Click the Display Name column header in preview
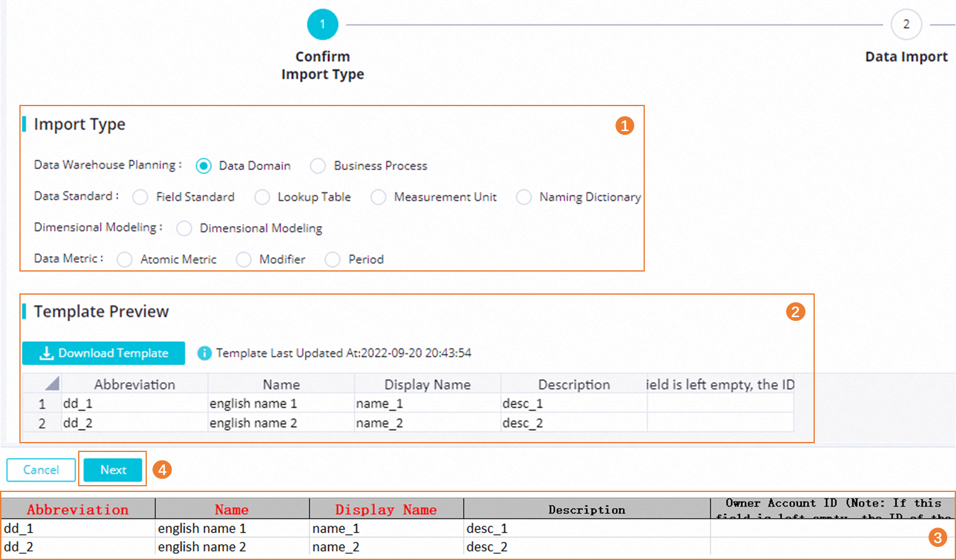This screenshot has height=560, width=956. click(427, 384)
